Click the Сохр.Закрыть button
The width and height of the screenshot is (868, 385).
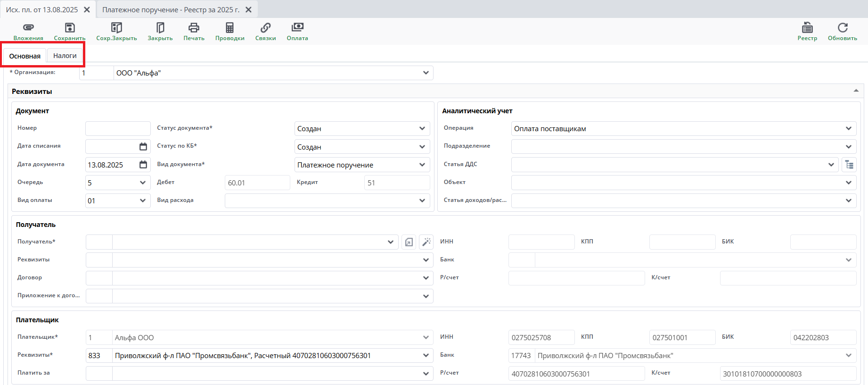coord(116,32)
